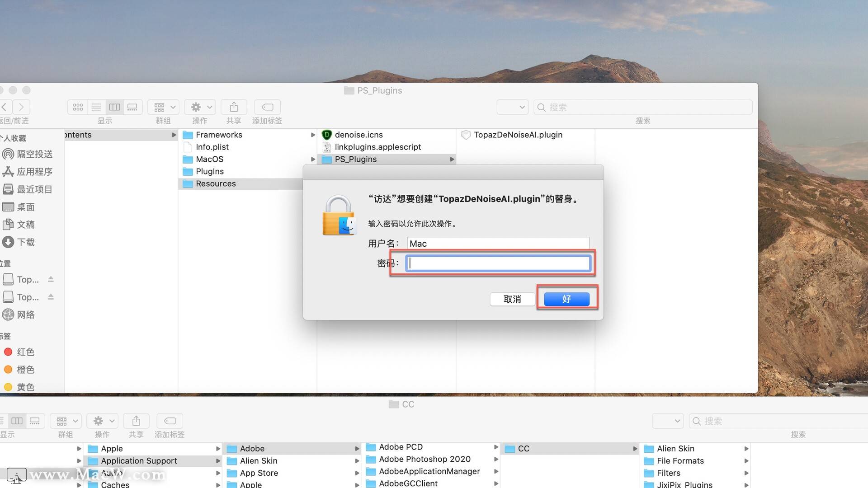Screen dimensions: 868x488
Task: Switch to list view in PS_Plugins window
Action: (96, 107)
